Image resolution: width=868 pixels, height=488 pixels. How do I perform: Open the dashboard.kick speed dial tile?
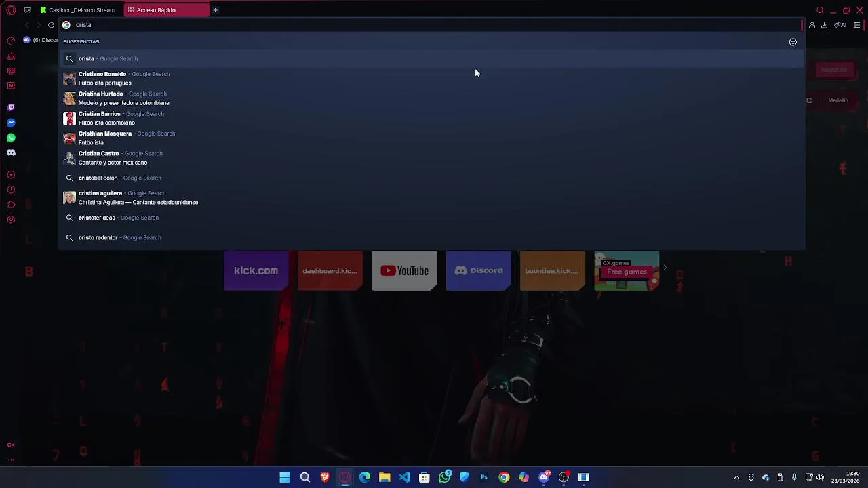click(330, 270)
